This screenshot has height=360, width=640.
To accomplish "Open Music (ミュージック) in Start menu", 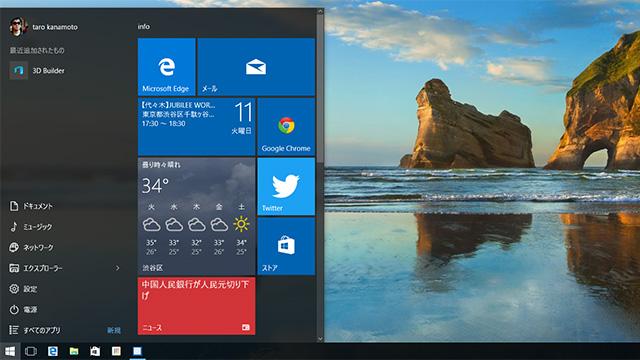I will point(31,227).
